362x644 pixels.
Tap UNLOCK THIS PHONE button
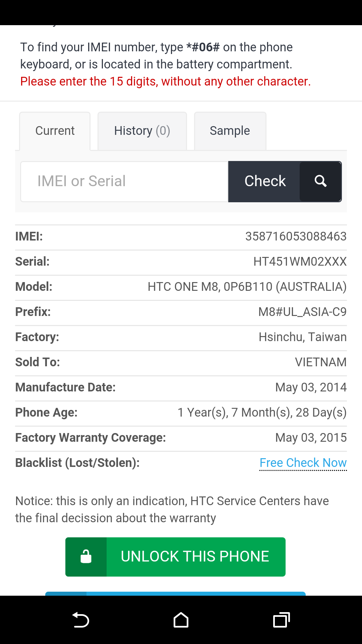point(195,557)
